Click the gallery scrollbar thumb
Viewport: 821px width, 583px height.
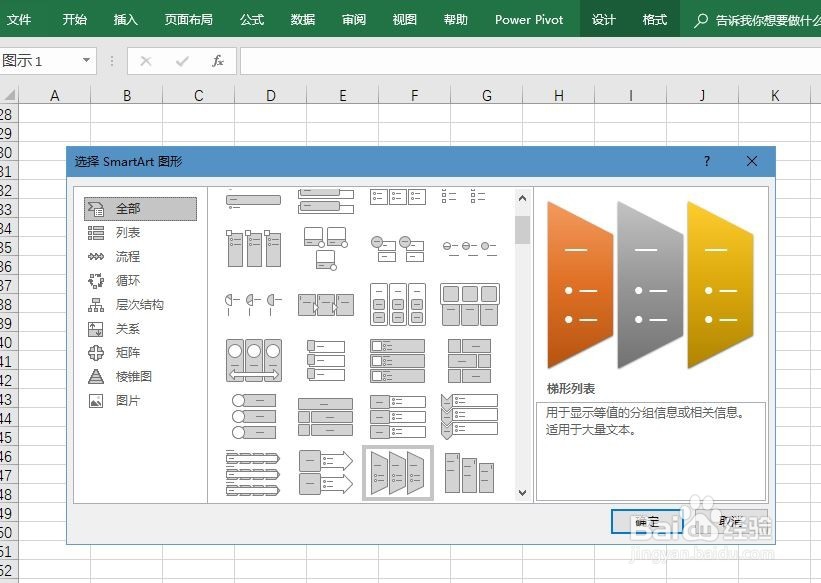pyautogui.click(x=522, y=229)
